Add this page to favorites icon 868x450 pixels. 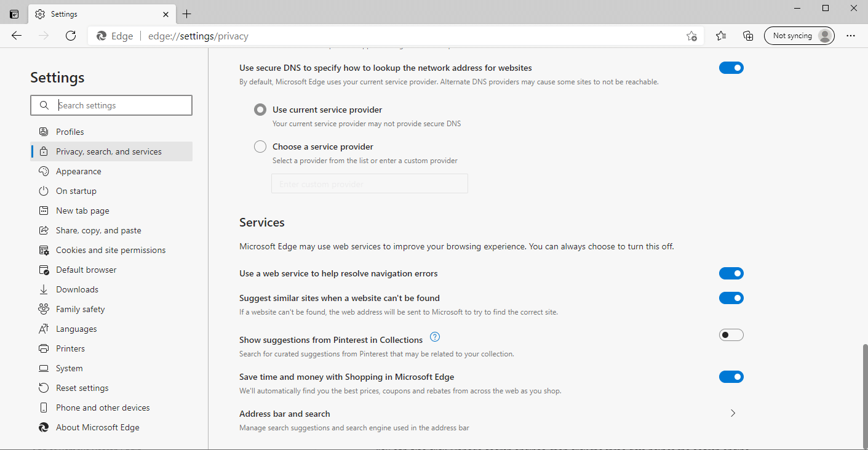coord(691,36)
